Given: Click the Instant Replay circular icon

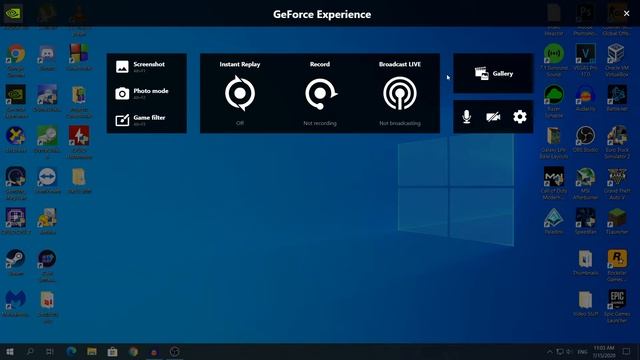Looking at the screenshot, I should point(240,93).
